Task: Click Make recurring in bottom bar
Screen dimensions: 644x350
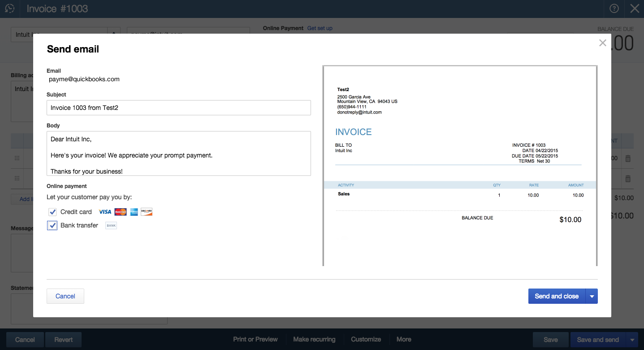Action: (314, 339)
